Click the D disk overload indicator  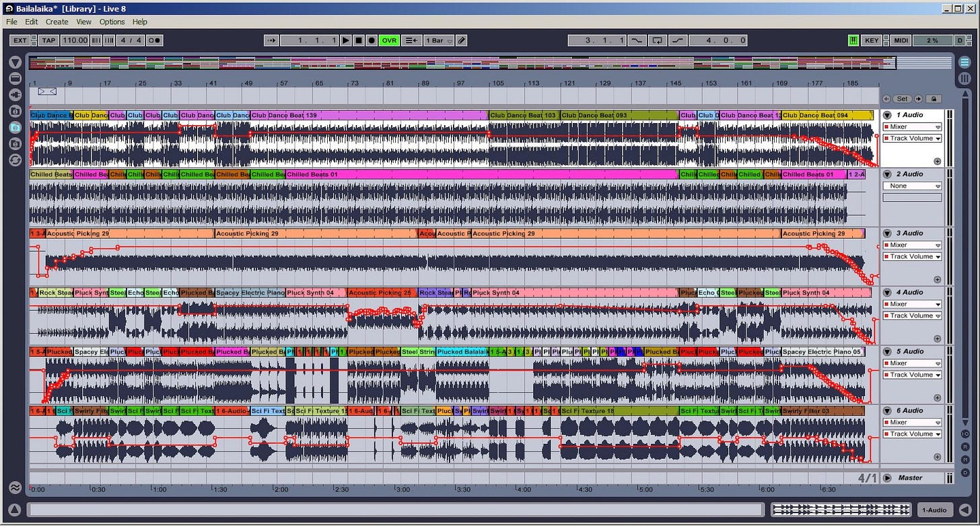[960, 40]
